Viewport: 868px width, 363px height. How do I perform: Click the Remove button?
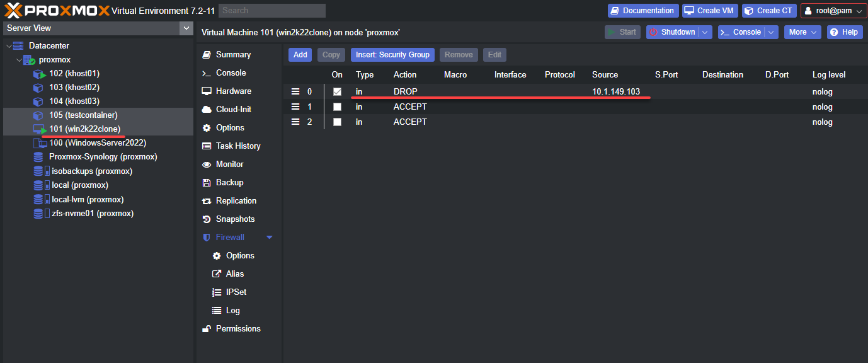[459, 55]
